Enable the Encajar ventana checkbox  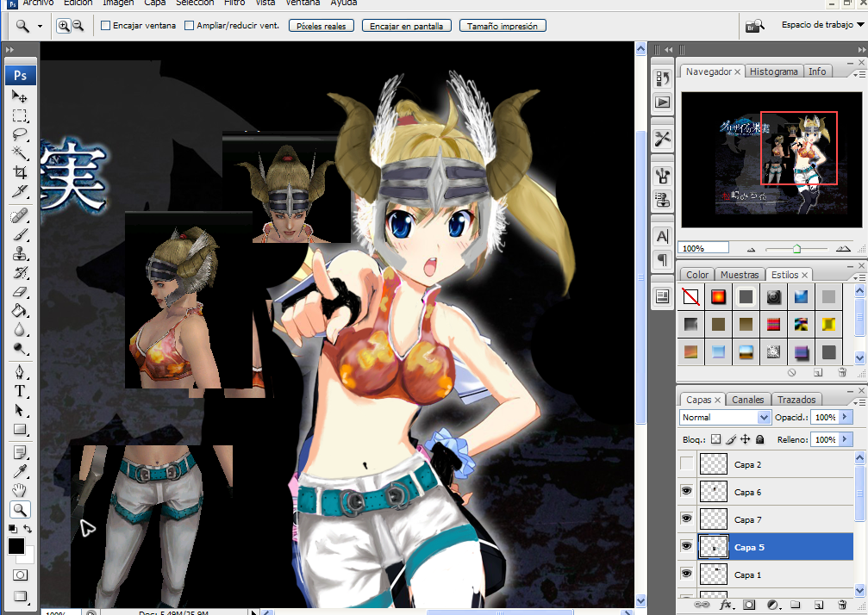click(106, 26)
